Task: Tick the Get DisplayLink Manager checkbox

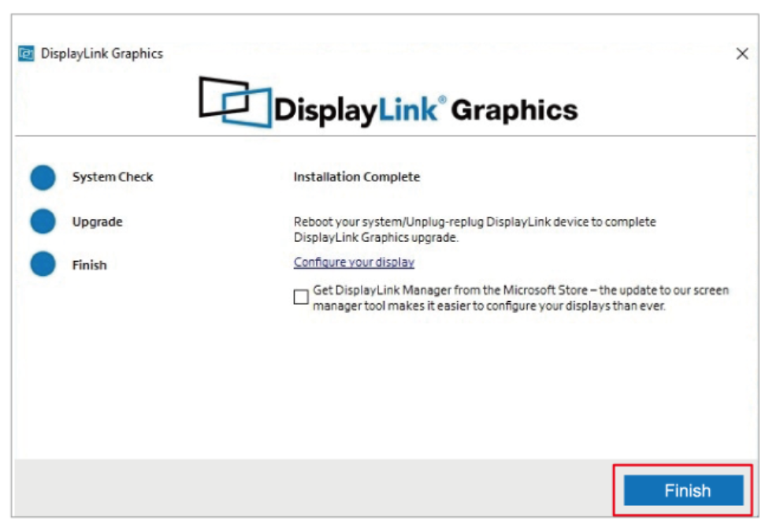Action: (x=301, y=297)
